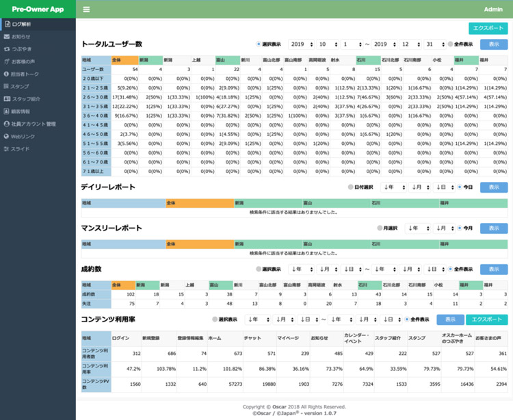Image resolution: width=513 pixels, height=420 pixels.
Task: Open the 年 dropdown in マンスリーレポート
Action: [x=418, y=228]
